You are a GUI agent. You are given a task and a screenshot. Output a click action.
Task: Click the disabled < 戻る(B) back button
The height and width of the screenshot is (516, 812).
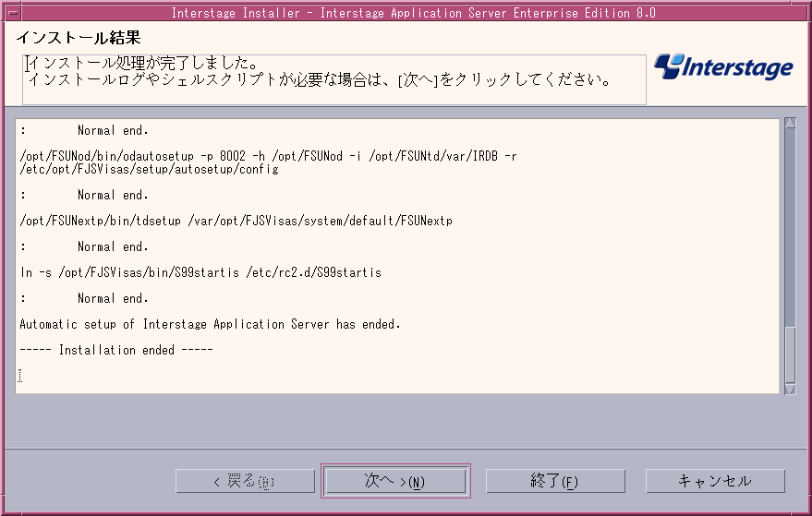(x=245, y=481)
